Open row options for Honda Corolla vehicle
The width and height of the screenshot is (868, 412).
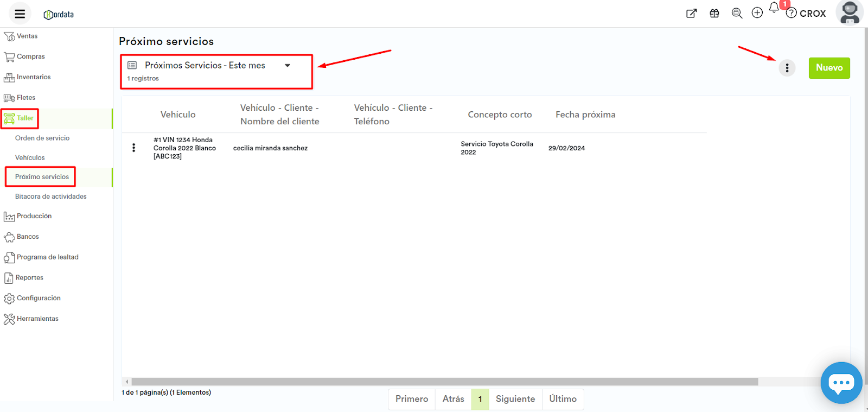[134, 148]
